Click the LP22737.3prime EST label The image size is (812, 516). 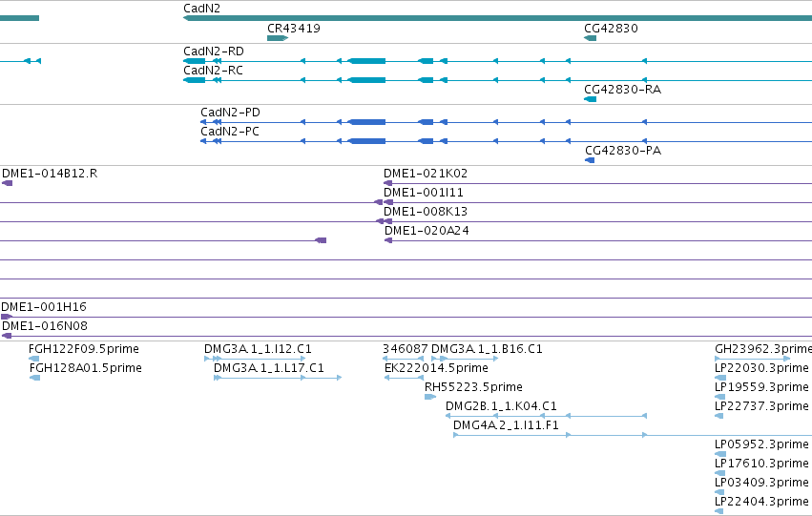(x=761, y=406)
